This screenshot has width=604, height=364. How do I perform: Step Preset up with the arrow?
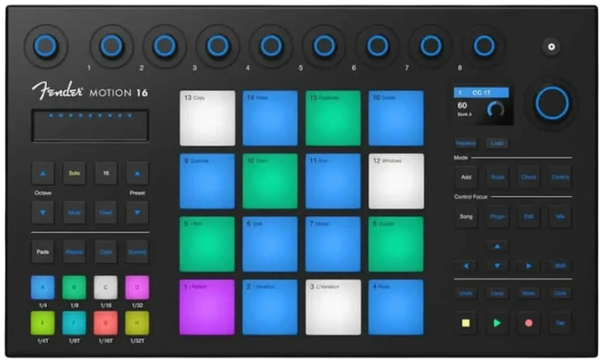pyautogui.click(x=137, y=174)
